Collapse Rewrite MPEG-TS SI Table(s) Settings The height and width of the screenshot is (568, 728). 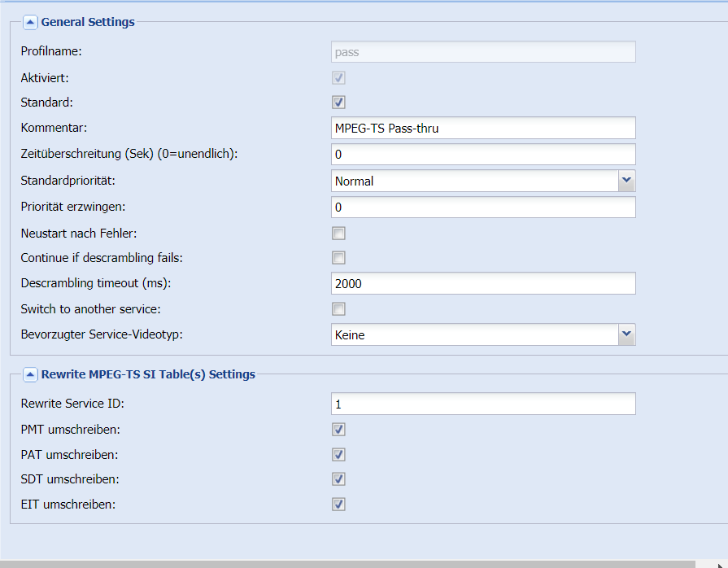(x=30, y=374)
